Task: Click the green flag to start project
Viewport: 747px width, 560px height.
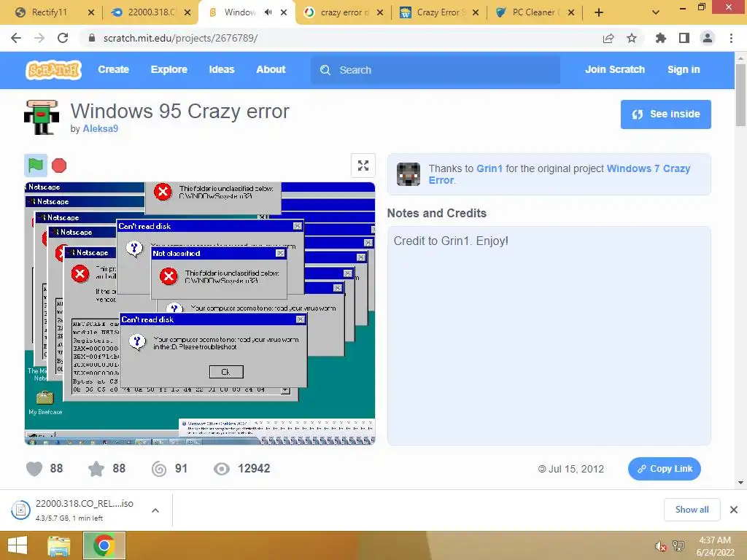Action: point(36,166)
